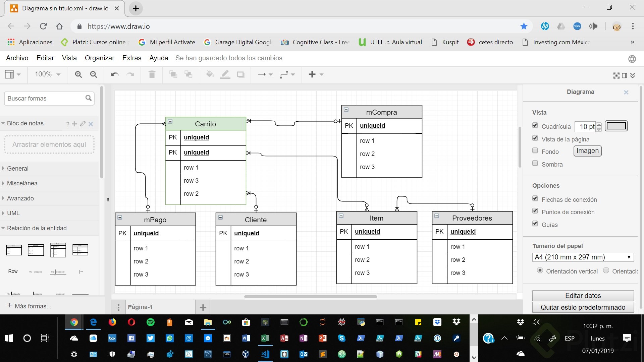Screen dimensions: 644x362
Task: Click the language globe icon
Action: pos(632,59)
